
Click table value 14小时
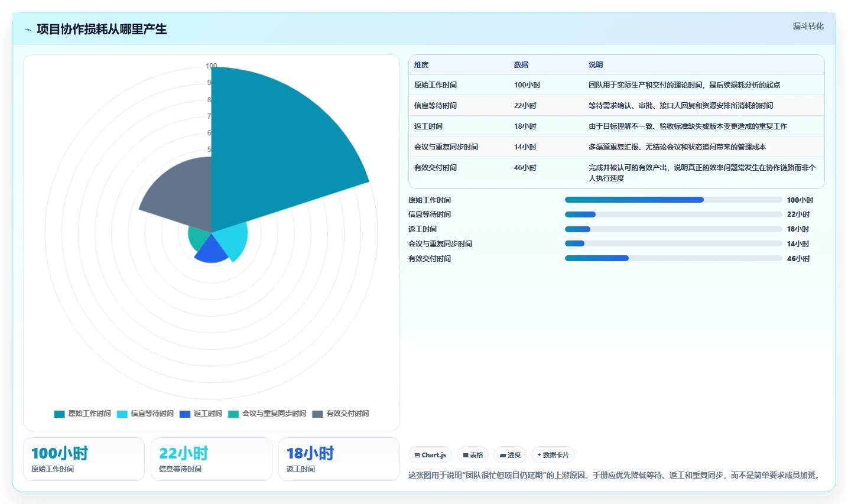pyautogui.click(x=525, y=147)
